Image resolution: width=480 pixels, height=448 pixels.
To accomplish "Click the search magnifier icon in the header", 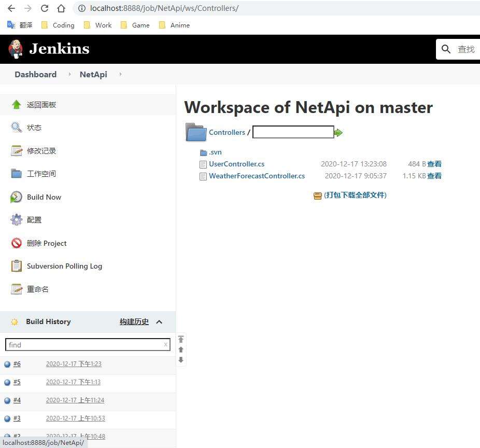I will click(446, 49).
